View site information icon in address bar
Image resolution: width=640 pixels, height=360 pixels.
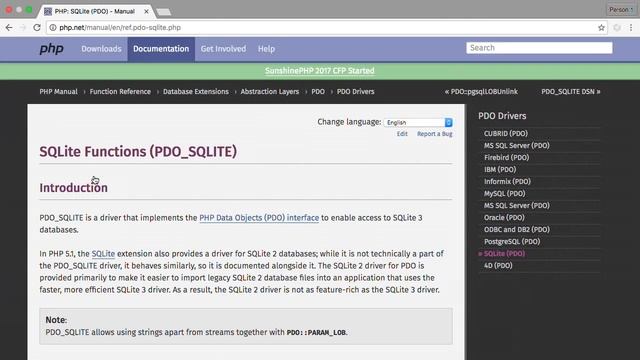pyautogui.click(x=53, y=28)
